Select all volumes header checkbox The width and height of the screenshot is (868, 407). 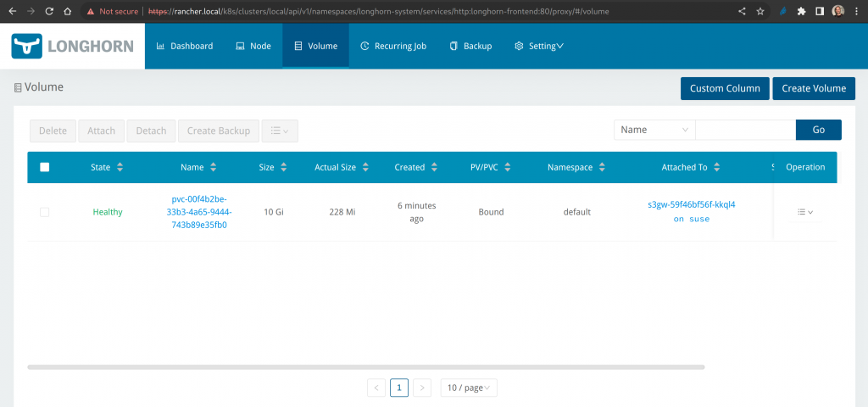pos(45,168)
